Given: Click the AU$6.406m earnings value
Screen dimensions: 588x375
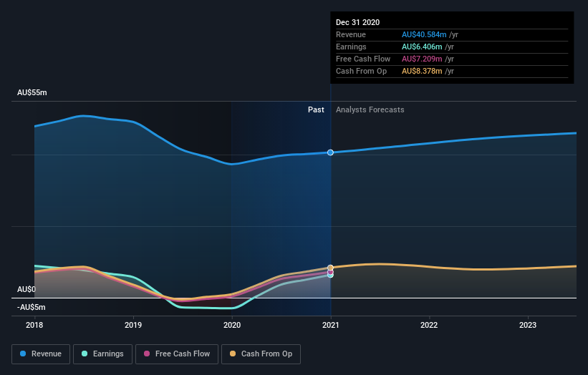Looking at the screenshot, I should click(x=422, y=47).
